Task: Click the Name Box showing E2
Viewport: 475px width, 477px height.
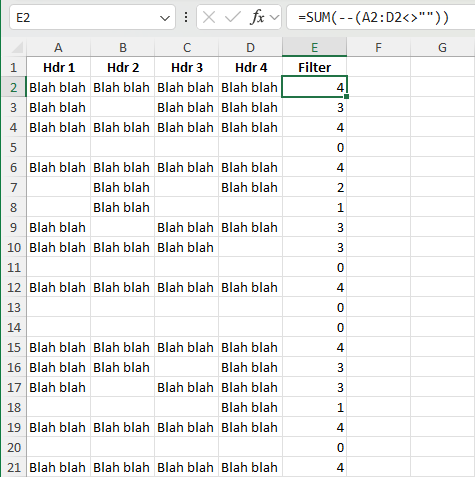Action: (x=92, y=17)
